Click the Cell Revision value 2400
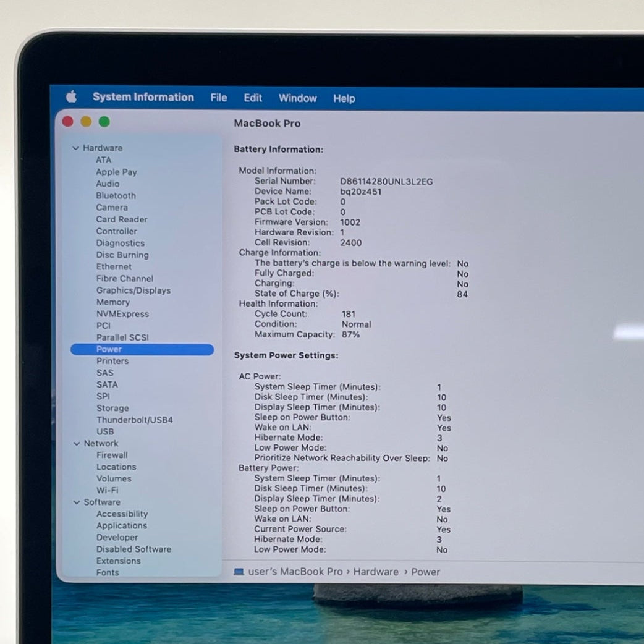Image resolution: width=644 pixels, height=644 pixels. click(351, 243)
